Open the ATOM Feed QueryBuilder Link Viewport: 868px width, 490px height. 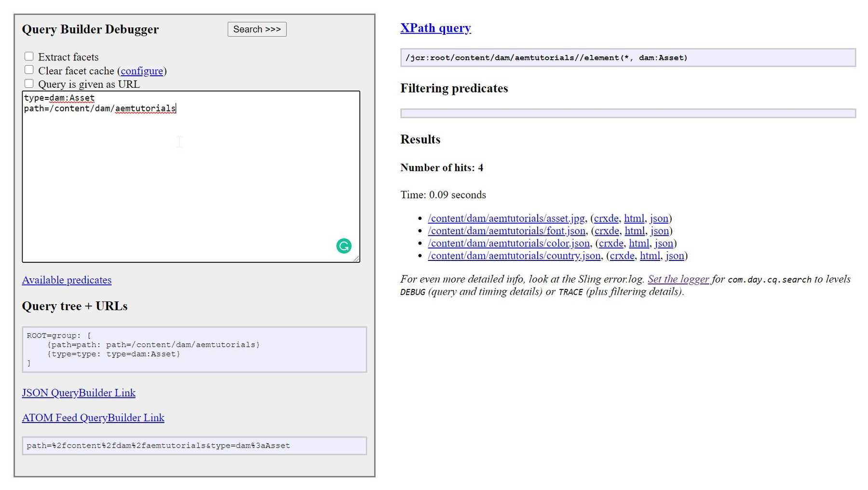tap(93, 418)
